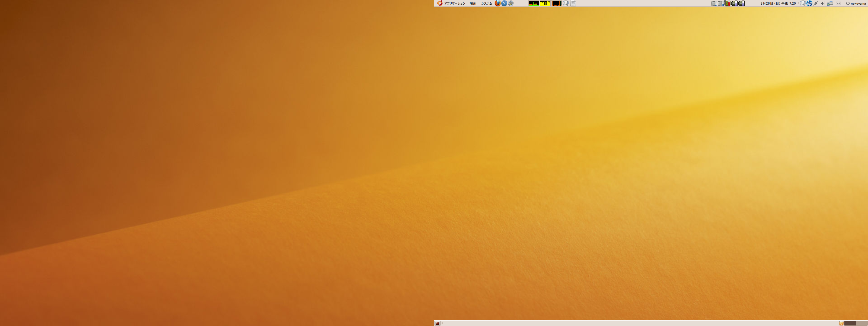The width and height of the screenshot is (868, 326).
Task: Click the round penguin launcher icon
Action: (510, 3)
